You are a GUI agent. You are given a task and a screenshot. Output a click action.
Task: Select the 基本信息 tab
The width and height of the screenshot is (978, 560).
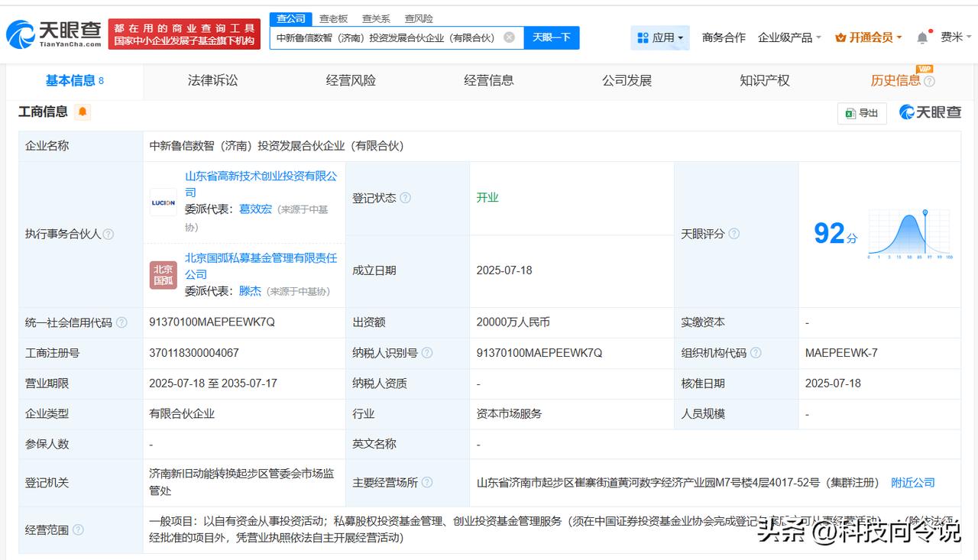(x=74, y=81)
